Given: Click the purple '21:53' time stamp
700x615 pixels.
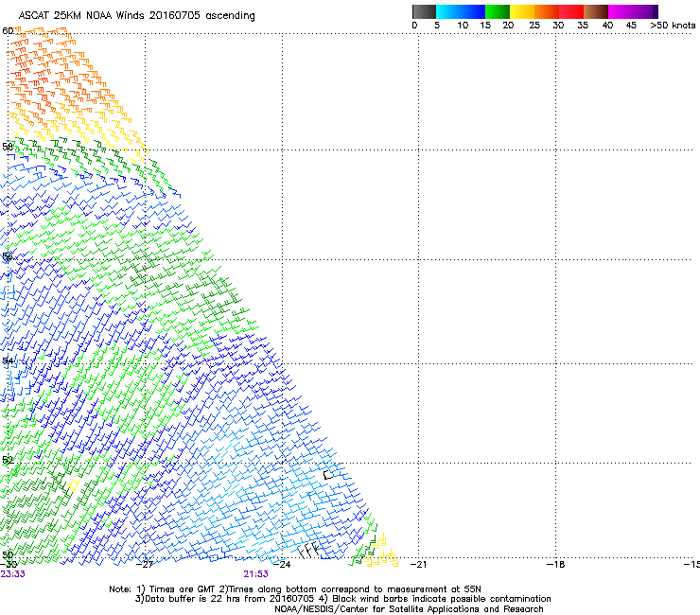Looking at the screenshot, I should click(x=255, y=574).
